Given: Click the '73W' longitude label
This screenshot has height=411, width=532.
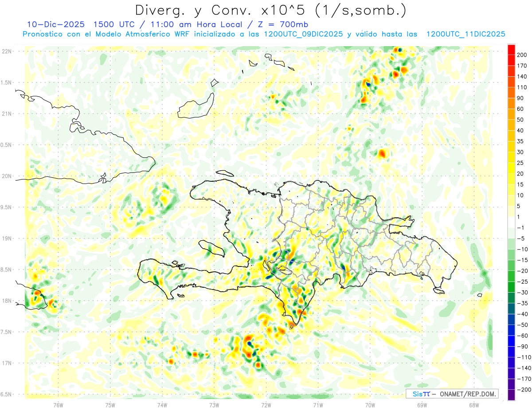Looking at the screenshot, I should click(214, 405).
